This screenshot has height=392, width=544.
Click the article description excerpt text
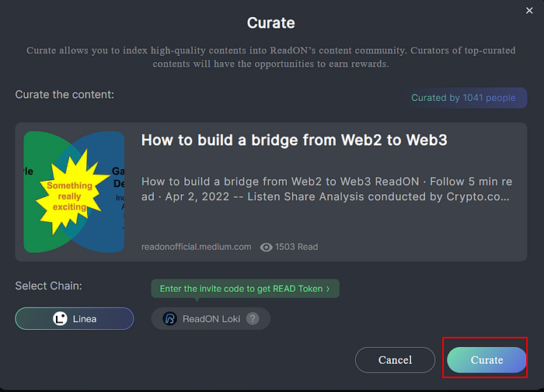click(x=326, y=189)
